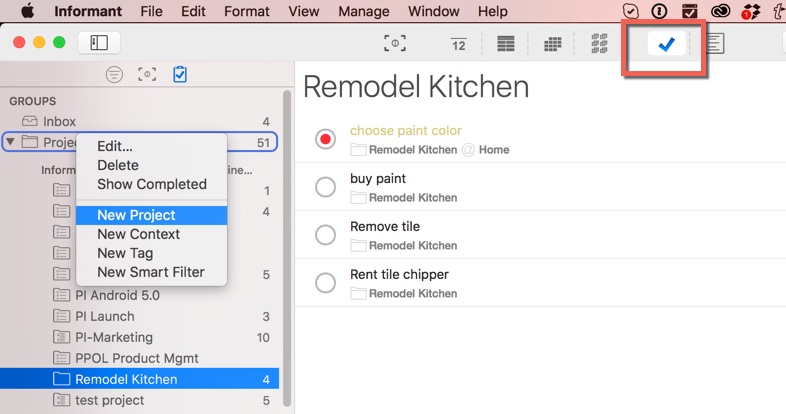Switch to day view calendar icon
This screenshot has width=786, height=414.
coord(458,44)
